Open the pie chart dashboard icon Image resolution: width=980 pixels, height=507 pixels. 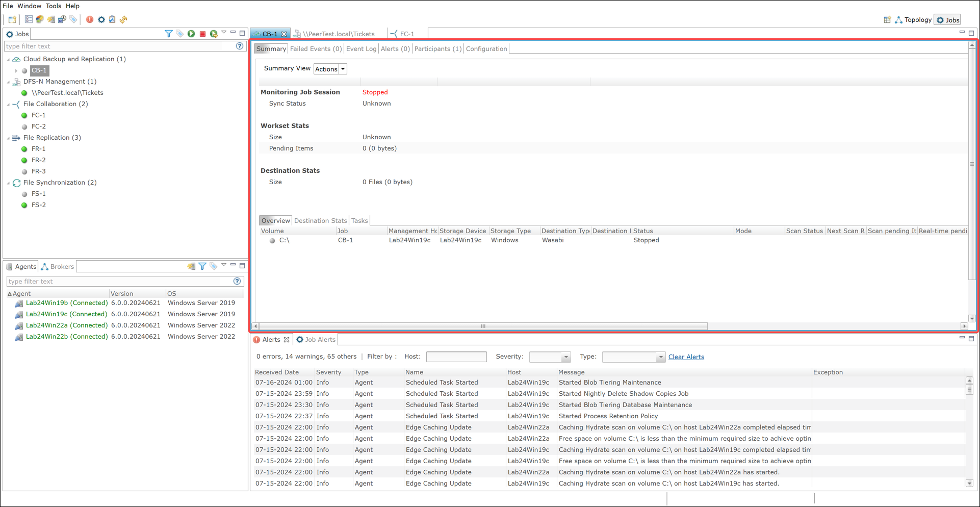point(40,19)
